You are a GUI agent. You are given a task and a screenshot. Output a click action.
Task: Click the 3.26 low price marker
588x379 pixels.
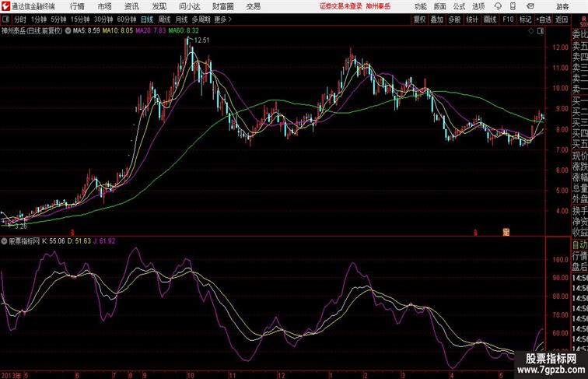(21, 226)
